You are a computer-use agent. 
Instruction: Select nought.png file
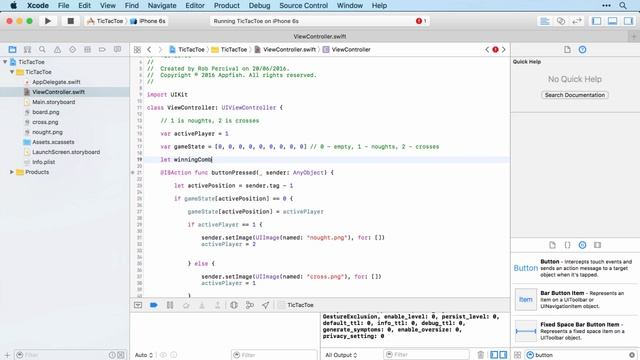pos(47,132)
